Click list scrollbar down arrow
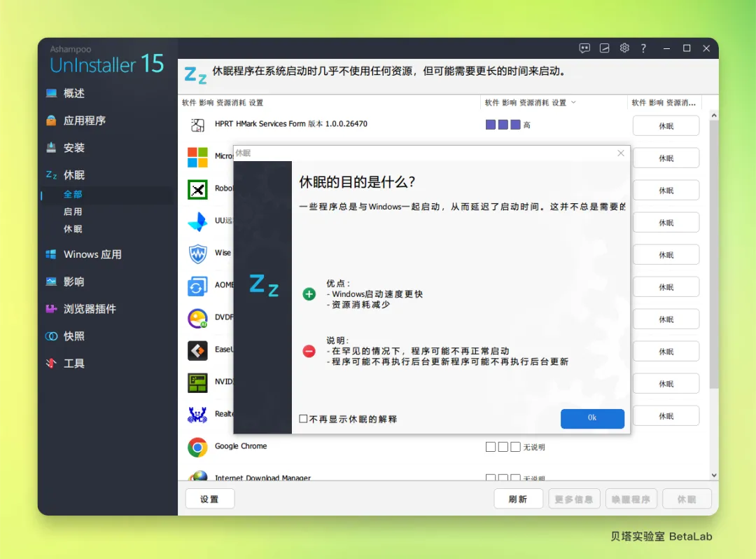 714,475
